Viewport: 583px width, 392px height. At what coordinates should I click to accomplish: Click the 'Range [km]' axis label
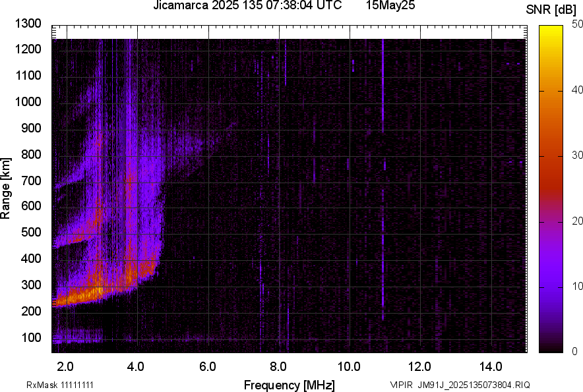[x=5, y=188]
